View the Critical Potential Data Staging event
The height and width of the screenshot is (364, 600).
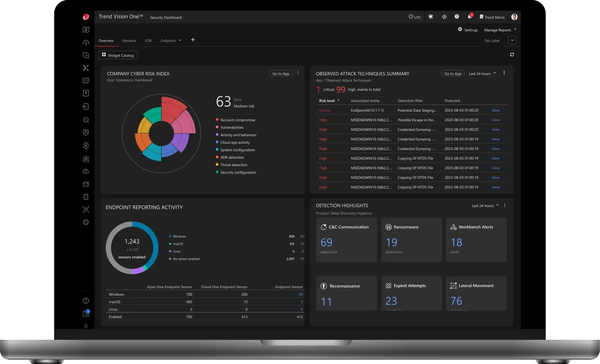495,110
